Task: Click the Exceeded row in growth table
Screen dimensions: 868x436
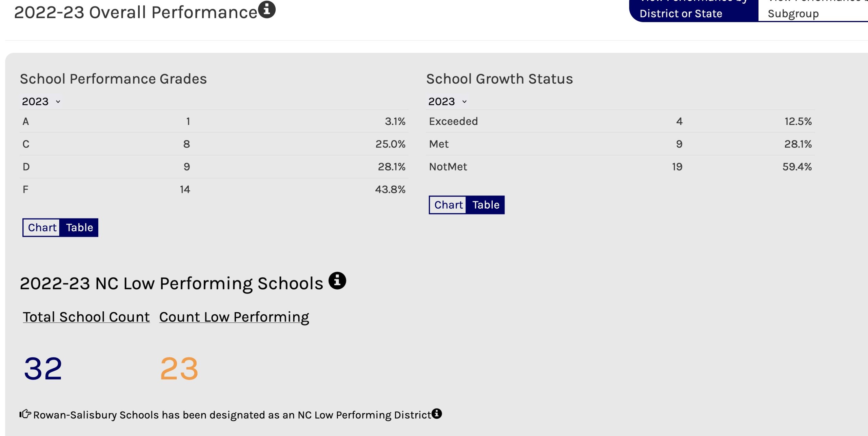Action: pos(620,121)
